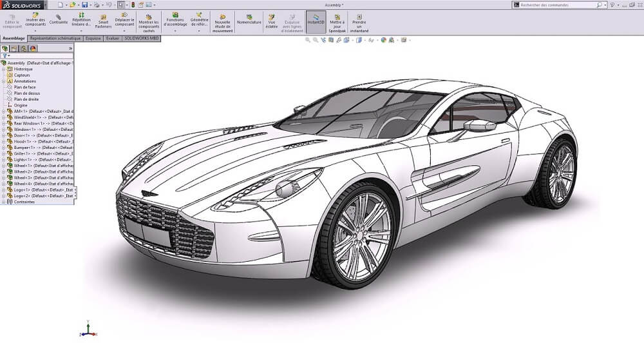Click Insérer des composants
Screen dimensions: 644x343
coord(35,20)
